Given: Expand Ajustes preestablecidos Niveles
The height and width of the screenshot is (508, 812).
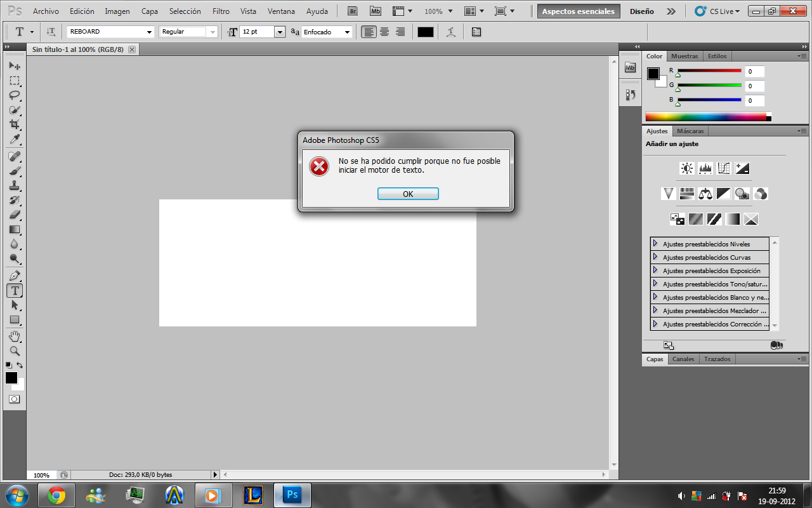Looking at the screenshot, I should point(655,244).
